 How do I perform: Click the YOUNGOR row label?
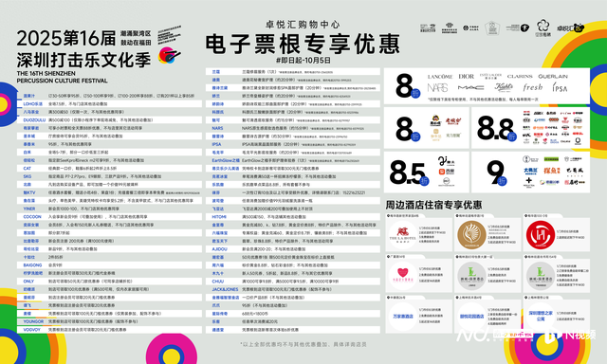(x=33, y=321)
